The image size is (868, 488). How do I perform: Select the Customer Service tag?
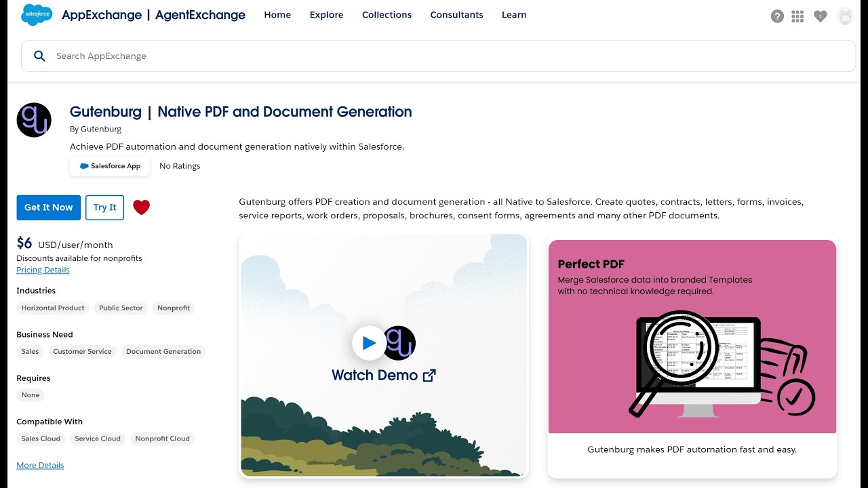(x=82, y=351)
